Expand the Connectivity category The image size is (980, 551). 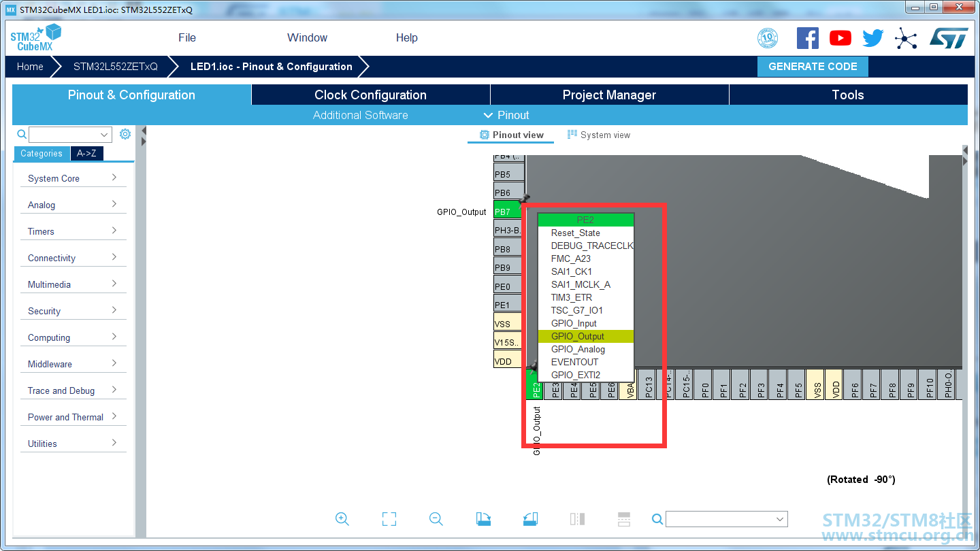click(73, 258)
